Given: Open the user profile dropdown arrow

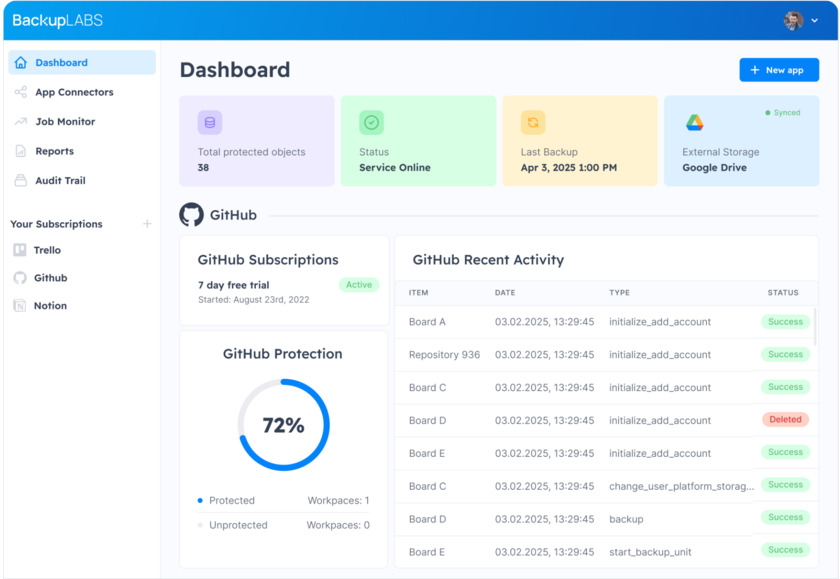Looking at the screenshot, I should tap(815, 21).
